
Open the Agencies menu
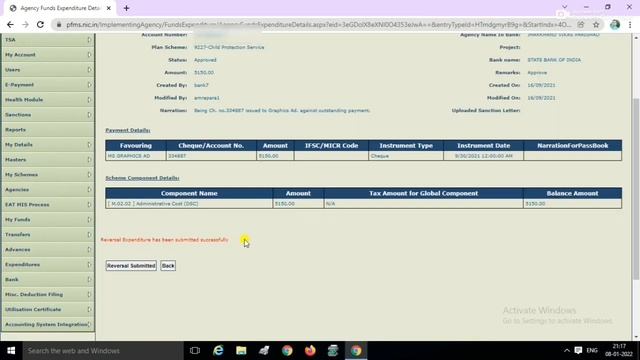click(48, 189)
